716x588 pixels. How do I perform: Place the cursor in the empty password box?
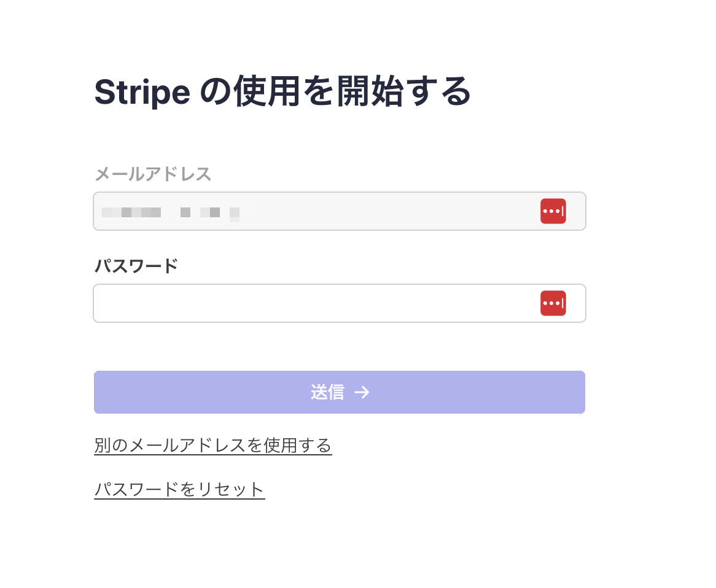click(313, 303)
